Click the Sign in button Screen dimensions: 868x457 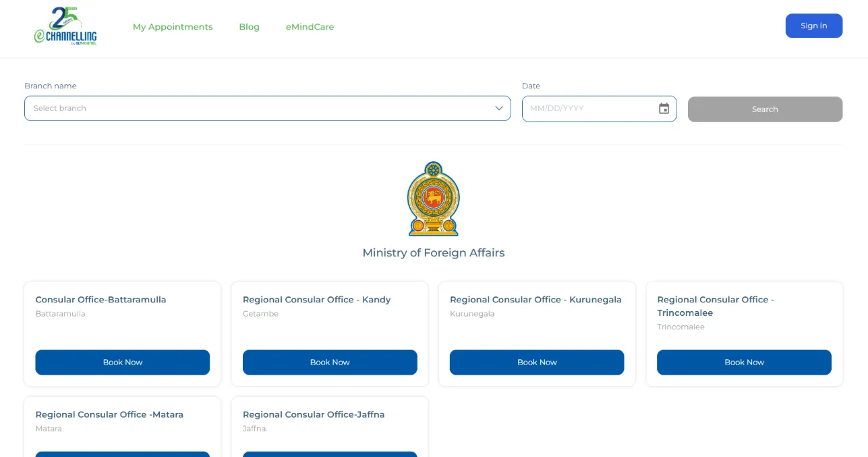pos(813,26)
